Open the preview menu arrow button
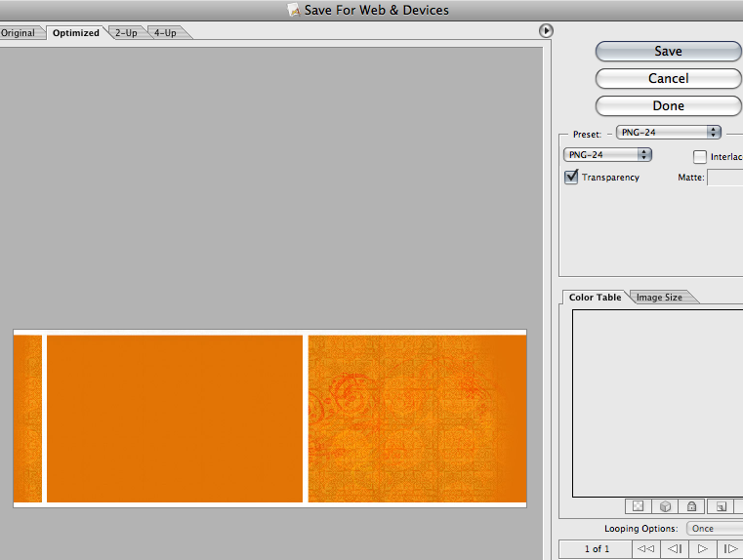This screenshot has height=560, width=743. (x=546, y=31)
